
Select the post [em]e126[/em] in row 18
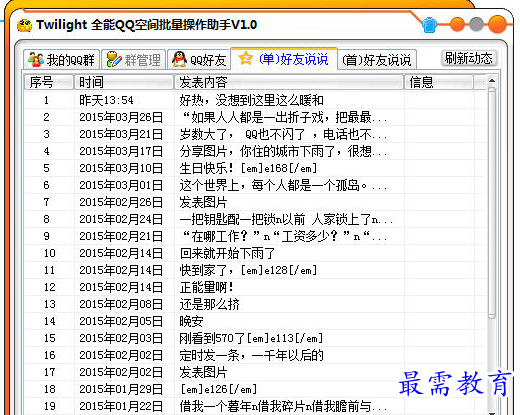(x=218, y=389)
